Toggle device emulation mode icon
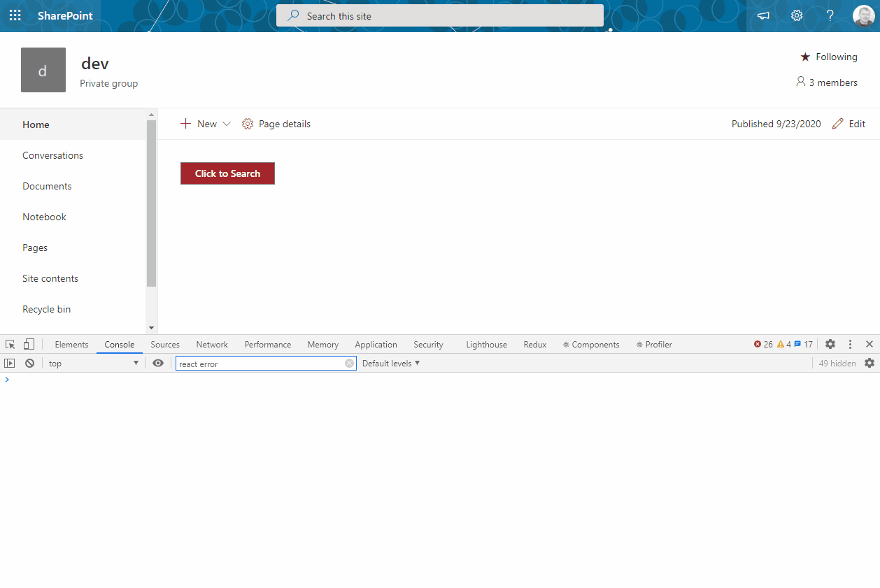Viewport: 880px width, 588px height. 28,344
